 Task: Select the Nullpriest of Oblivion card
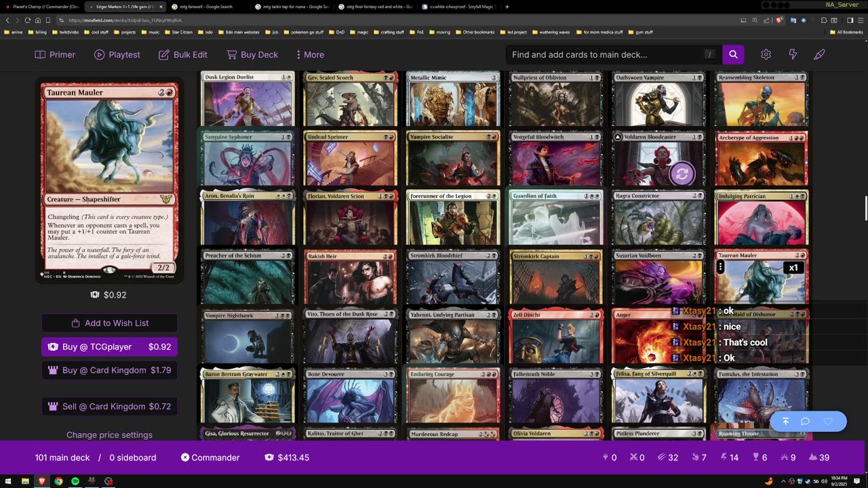tap(555, 99)
